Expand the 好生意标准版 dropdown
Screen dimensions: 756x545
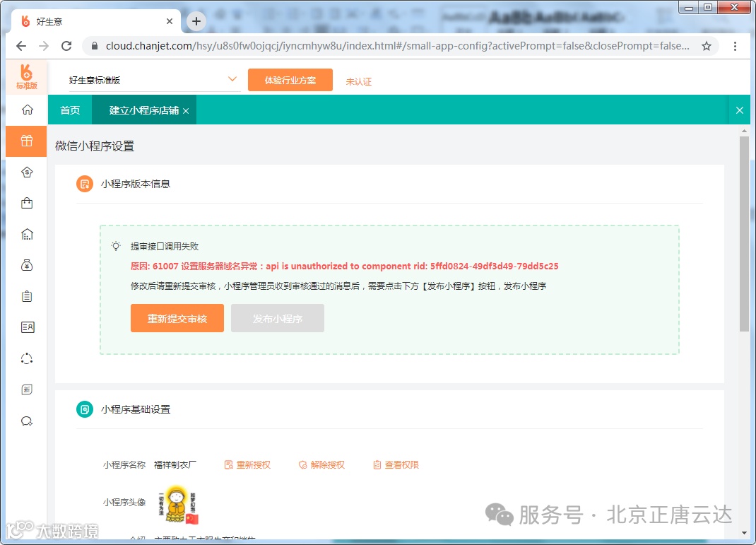(154, 80)
